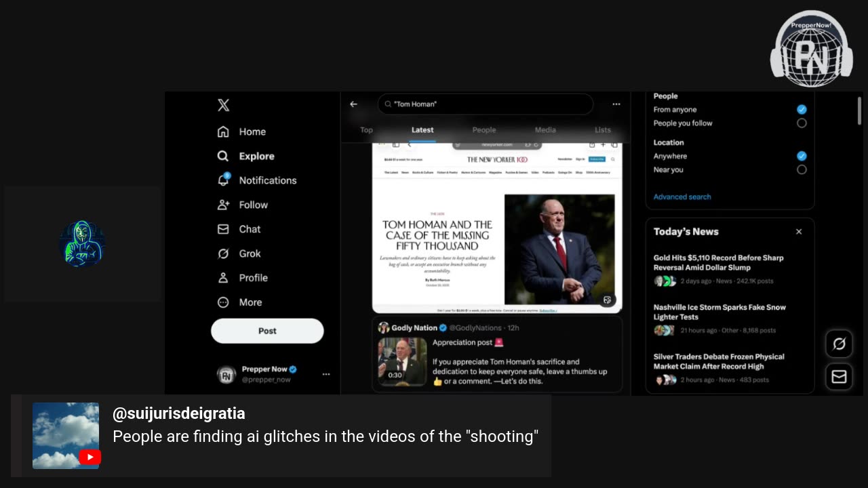Viewport: 868px width, 488px height.
Task: Open floating messages envelope button
Action: click(x=839, y=376)
